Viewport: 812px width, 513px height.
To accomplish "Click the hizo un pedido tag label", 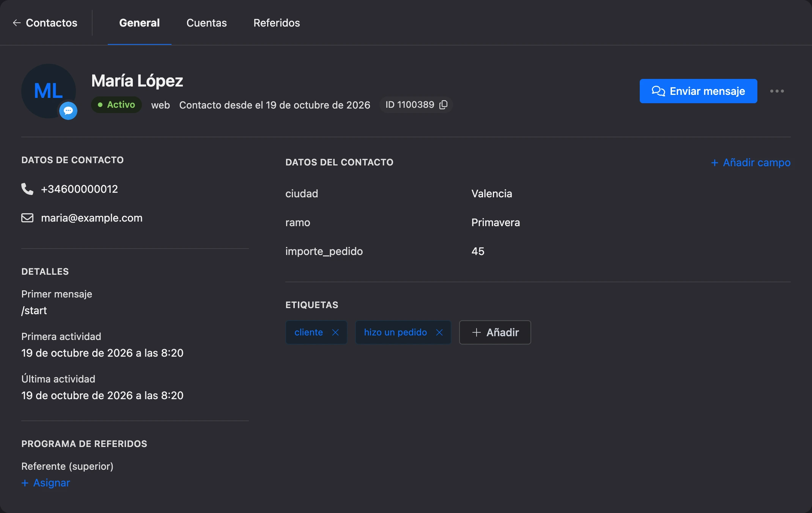I will tap(395, 332).
